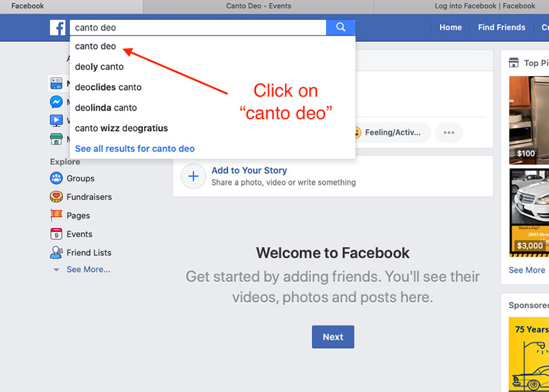Click Home in the top navigation

(x=450, y=27)
